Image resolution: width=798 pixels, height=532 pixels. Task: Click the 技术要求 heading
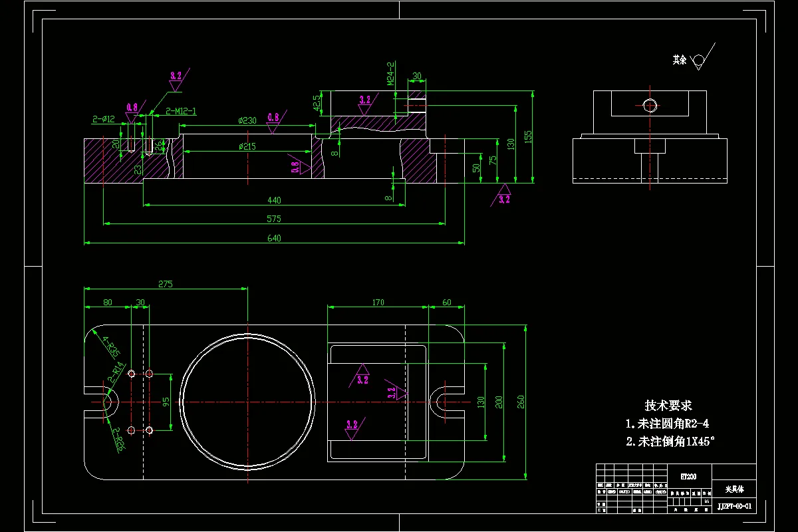668,406
